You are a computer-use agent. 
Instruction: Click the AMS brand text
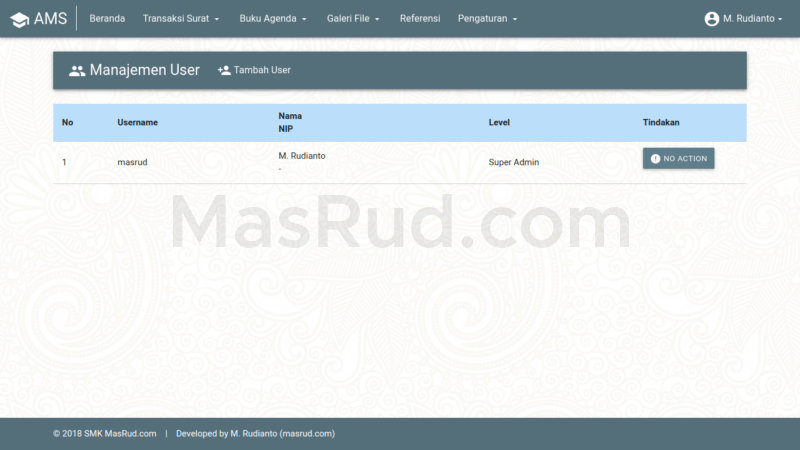tap(51, 19)
